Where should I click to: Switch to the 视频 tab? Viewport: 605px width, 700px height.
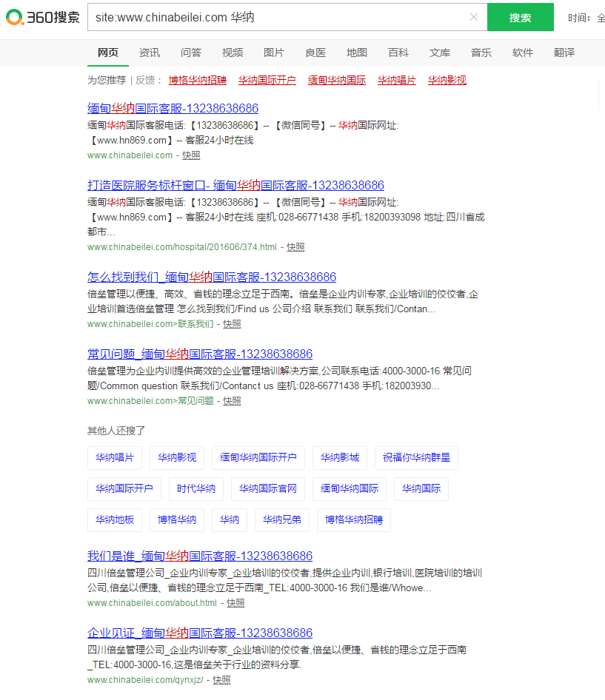click(x=233, y=53)
